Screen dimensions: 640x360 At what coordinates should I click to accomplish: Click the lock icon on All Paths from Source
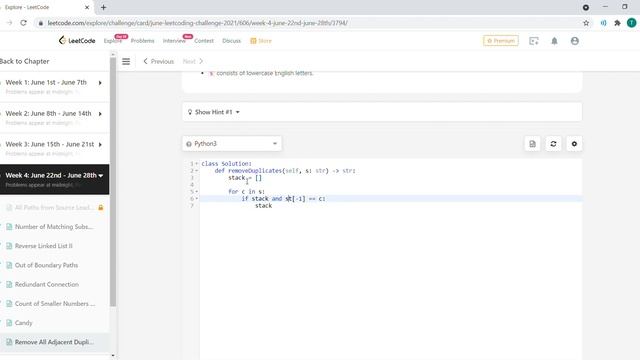tap(101, 207)
